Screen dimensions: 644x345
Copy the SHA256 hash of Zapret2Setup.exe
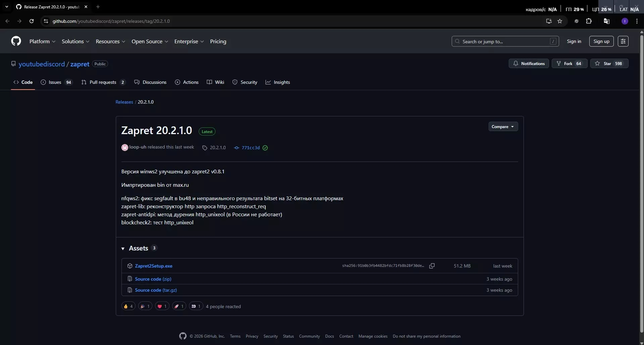click(x=432, y=266)
